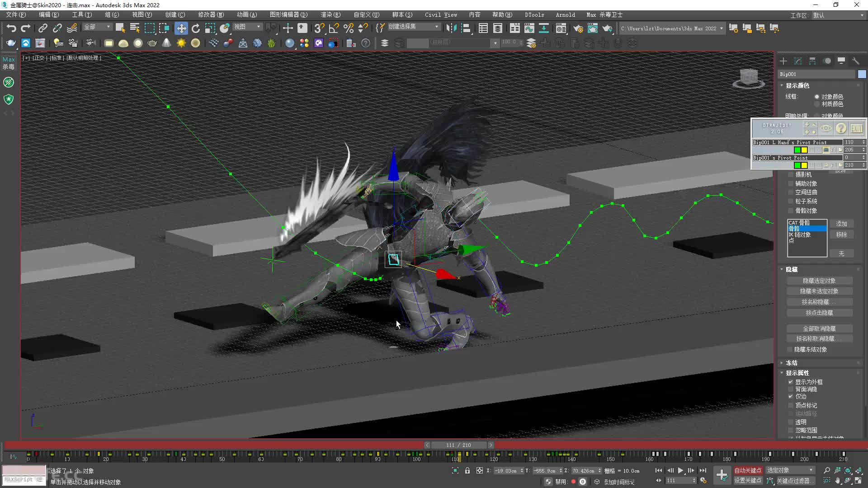Toggle the 3D Snaps icon
The width and height of the screenshot is (868, 488).
coord(319,28)
